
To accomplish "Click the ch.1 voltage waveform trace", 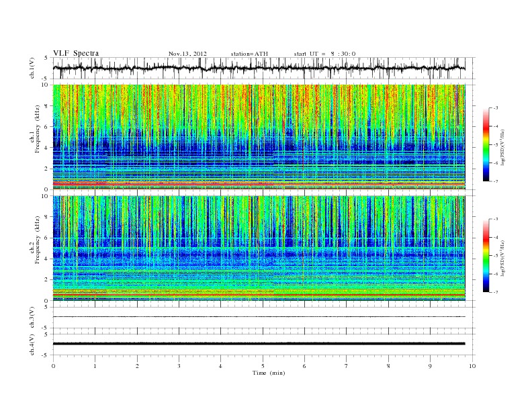I will point(259,68).
